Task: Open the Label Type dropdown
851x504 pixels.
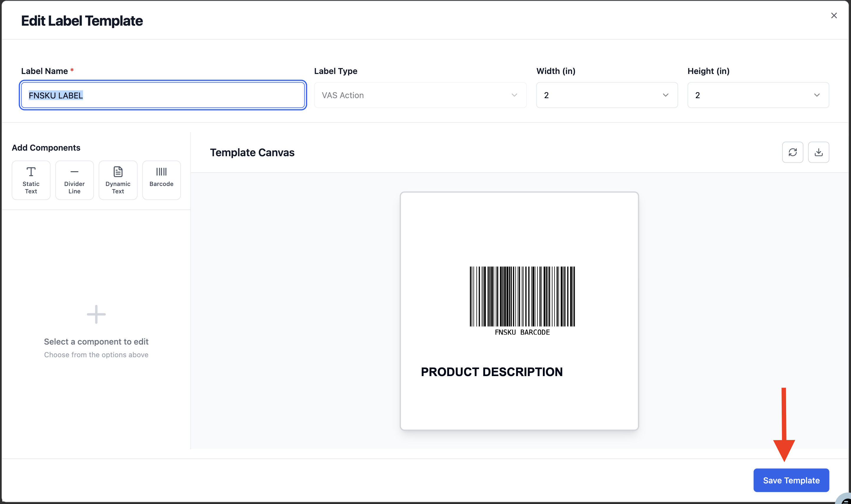Action: (x=420, y=95)
